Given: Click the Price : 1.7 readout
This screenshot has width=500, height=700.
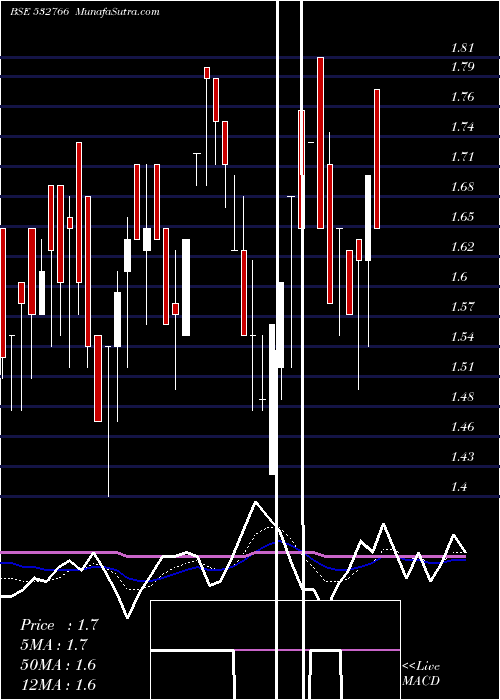Looking at the screenshot, I should [x=59, y=625].
